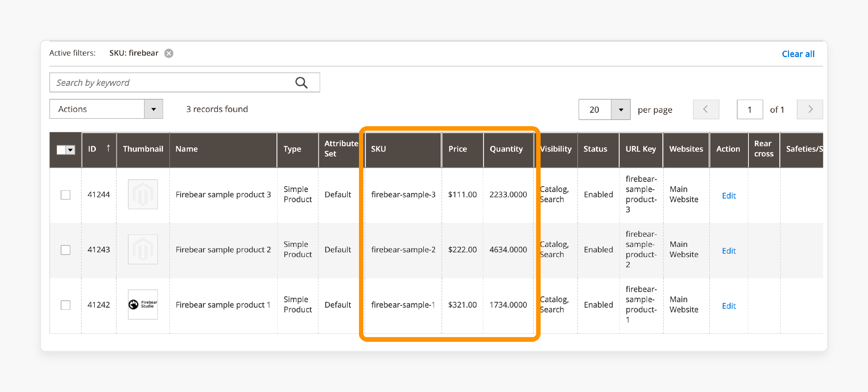This screenshot has height=392, width=868.
Task: Click the previous page arrow
Action: pos(706,109)
